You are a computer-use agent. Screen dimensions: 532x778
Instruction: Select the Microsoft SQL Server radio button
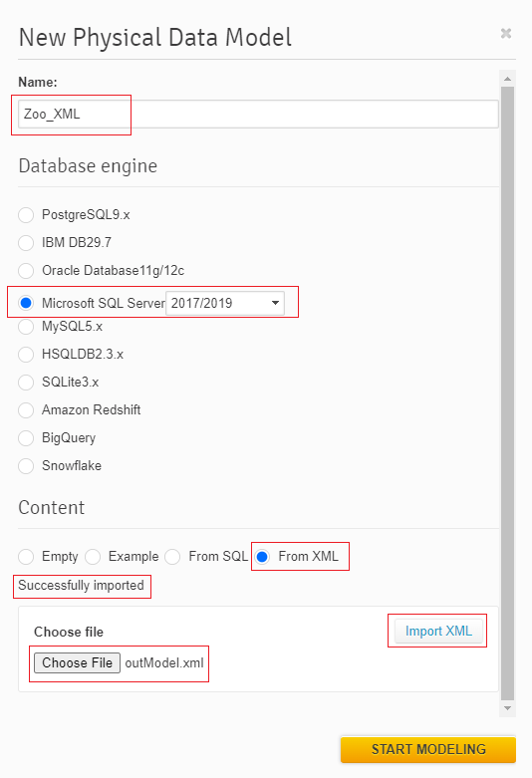coord(26,303)
